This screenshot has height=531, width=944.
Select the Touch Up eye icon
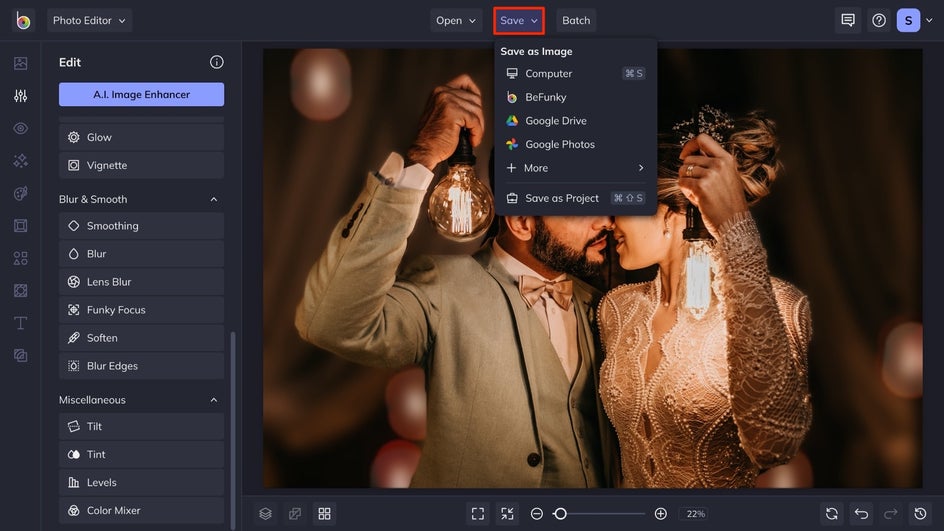pyautogui.click(x=20, y=128)
